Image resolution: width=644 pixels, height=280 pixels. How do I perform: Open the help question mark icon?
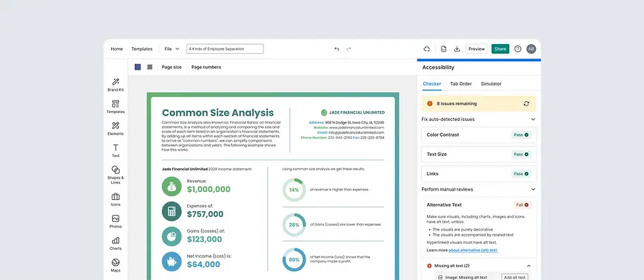[518, 49]
